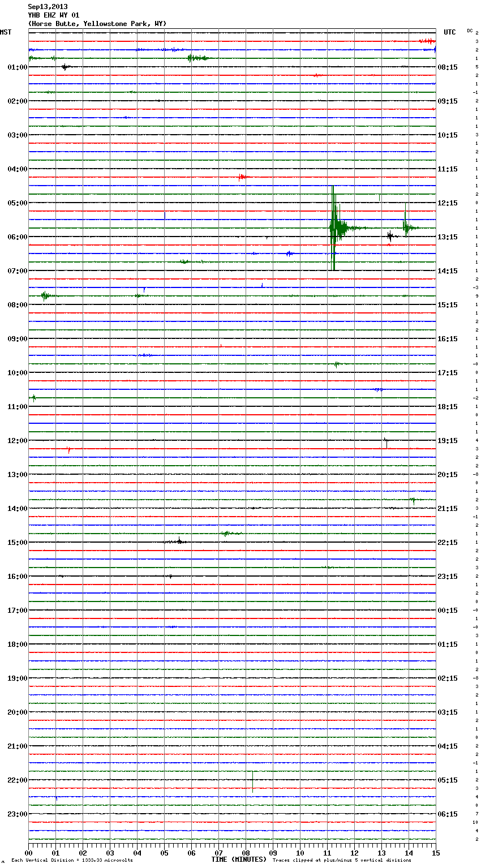The width and height of the screenshot is (481, 868).
Task: Click the 01:00 MST time label
Action: (18, 67)
